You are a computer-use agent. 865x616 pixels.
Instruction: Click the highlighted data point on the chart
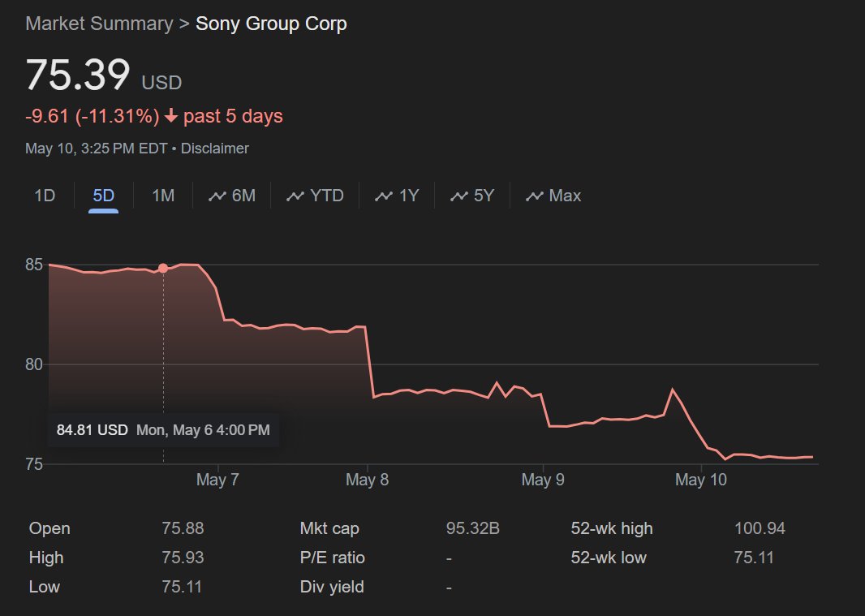163,269
